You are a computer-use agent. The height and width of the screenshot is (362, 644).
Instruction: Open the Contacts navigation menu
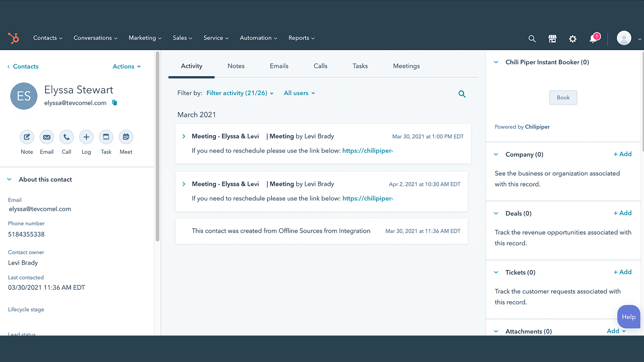point(48,38)
